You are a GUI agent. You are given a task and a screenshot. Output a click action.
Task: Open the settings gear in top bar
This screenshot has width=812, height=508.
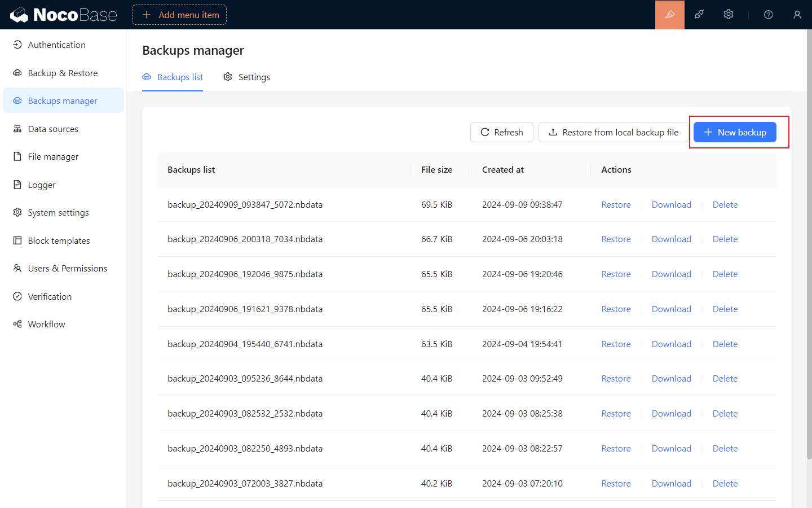[x=729, y=15]
